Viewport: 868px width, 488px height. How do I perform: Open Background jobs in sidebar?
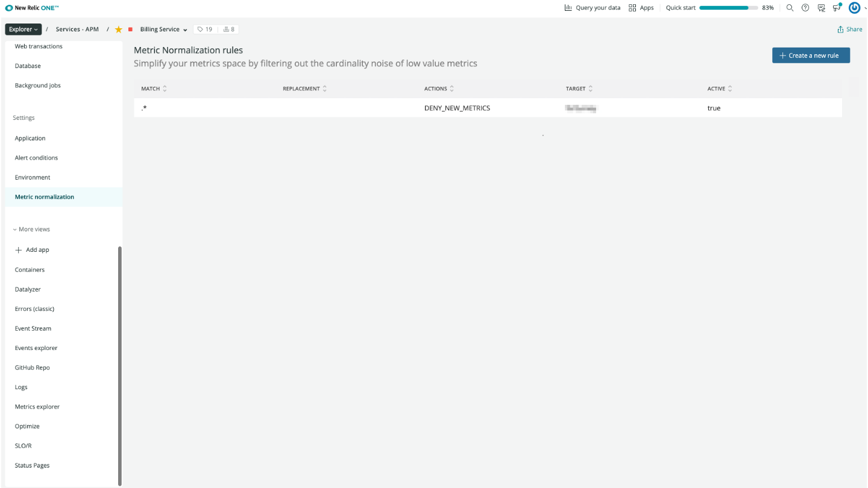click(x=38, y=86)
